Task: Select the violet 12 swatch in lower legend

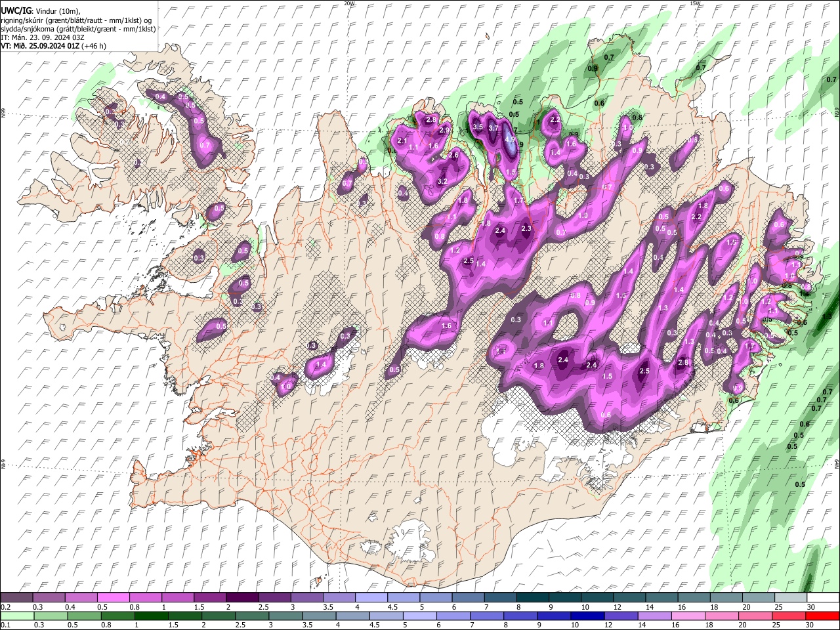Action: click(620, 616)
